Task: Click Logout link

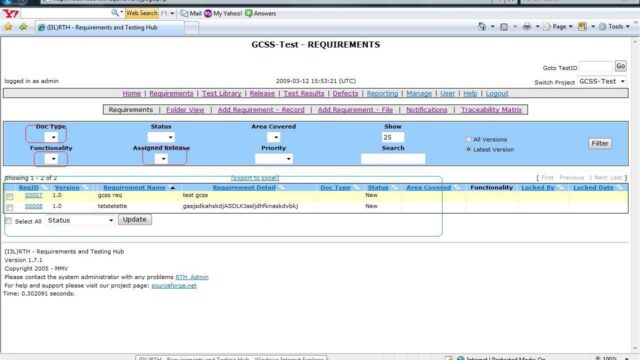Action: 497,93
